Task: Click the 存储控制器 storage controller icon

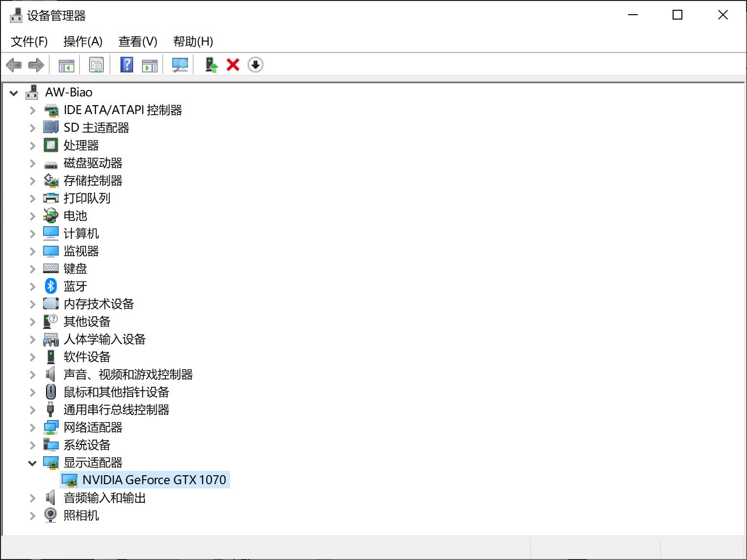Action: [51, 181]
